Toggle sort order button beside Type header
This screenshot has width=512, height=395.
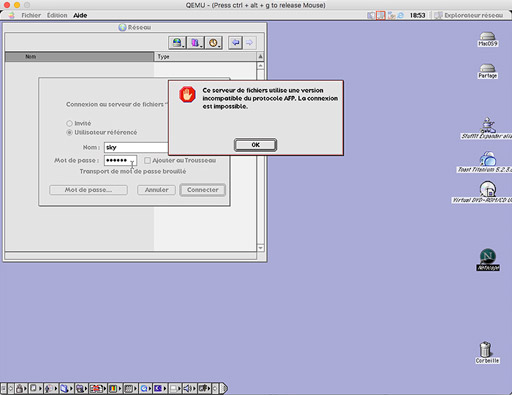(260, 57)
